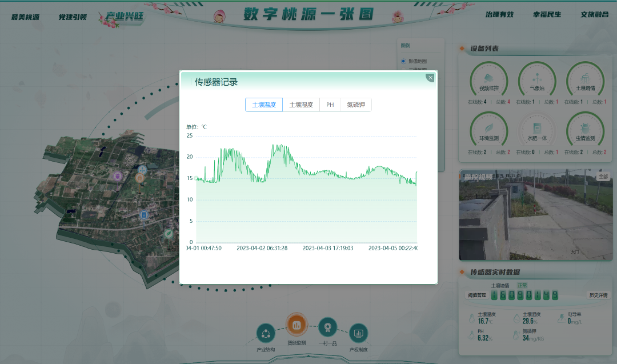Click the 环境监测 leaf icon
Screen dimensions: 617x364
tap(488, 129)
